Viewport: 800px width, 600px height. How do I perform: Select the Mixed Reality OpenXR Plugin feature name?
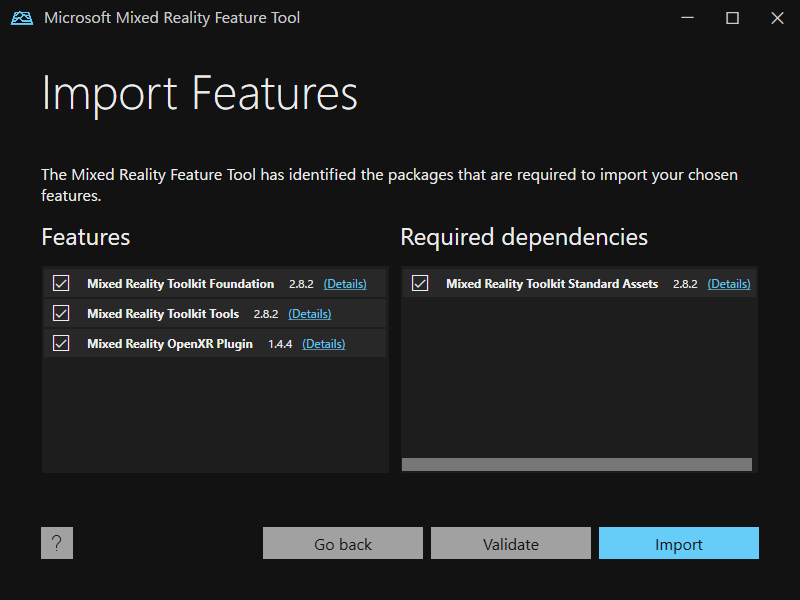(x=170, y=344)
